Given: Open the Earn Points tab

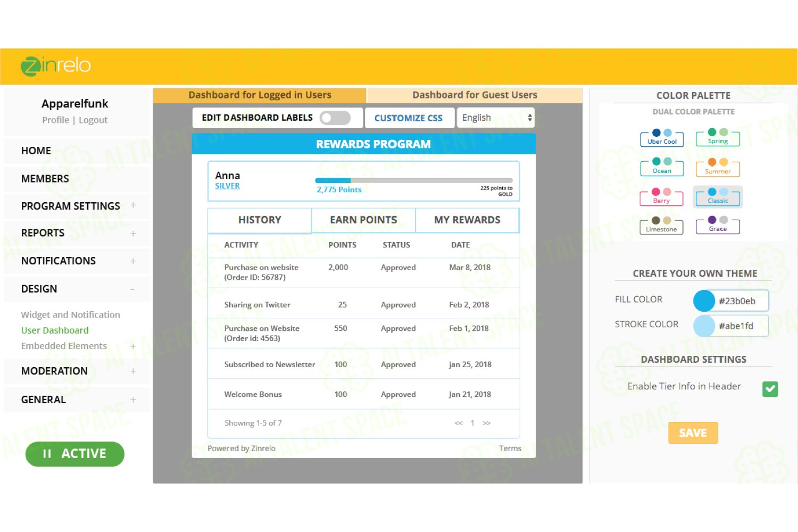Looking at the screenshot, I should point(363,220).
